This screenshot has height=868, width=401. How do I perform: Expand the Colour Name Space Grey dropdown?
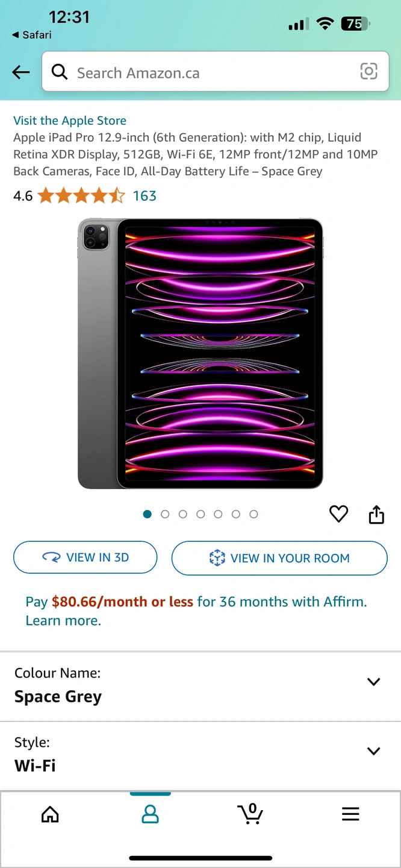[200, 686]
